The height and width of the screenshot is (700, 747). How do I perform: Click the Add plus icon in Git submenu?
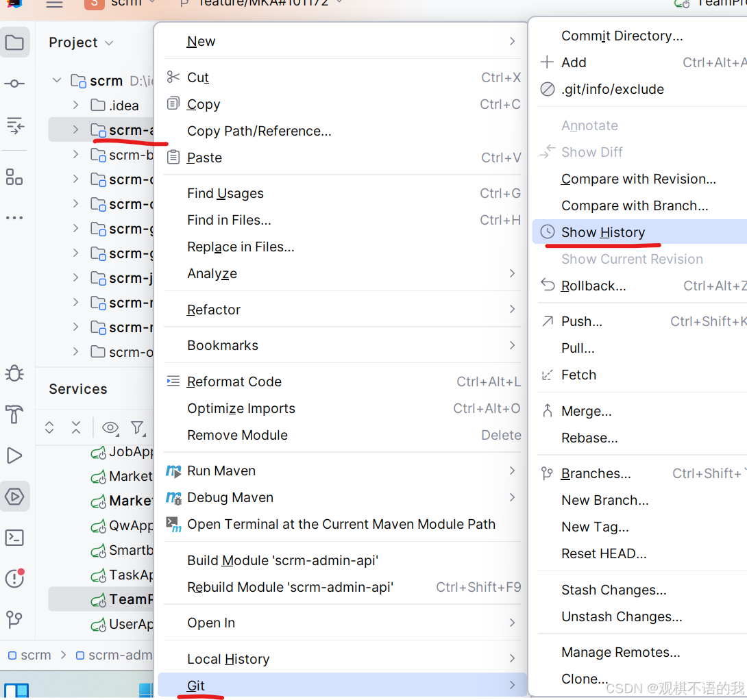pos(547,62)
